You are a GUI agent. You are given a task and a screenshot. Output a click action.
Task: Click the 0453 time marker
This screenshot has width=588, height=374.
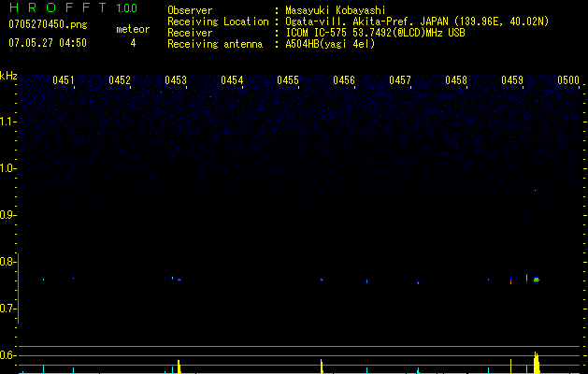176,80
